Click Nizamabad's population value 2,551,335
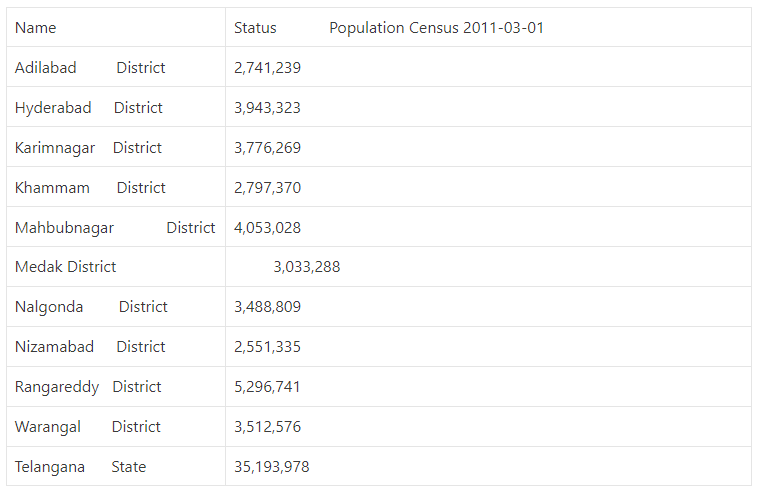The height and width of the screenshot is (490, 758). pos(267,347)
